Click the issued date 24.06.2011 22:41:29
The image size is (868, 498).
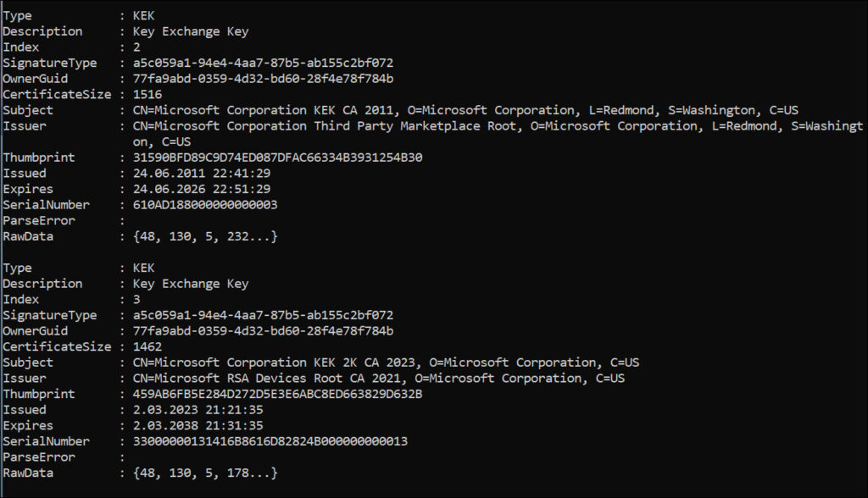202,174
